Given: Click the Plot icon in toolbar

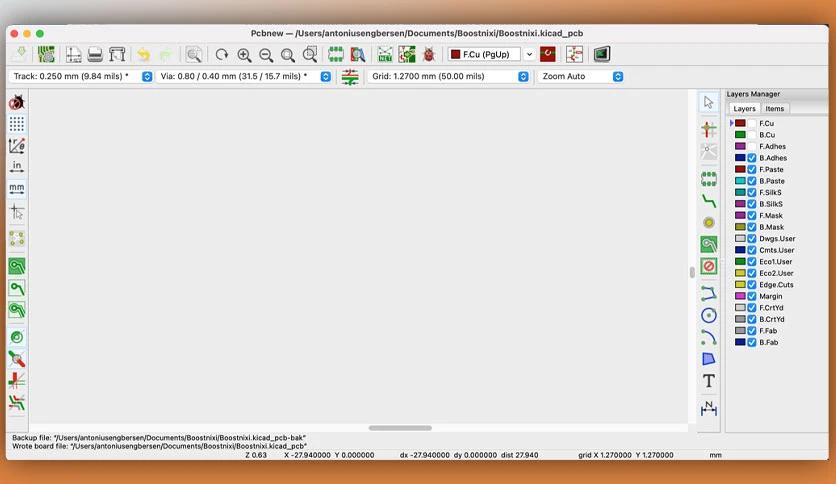Looking at the screenshot, I should pyautogui.click(x=117, y=54).
